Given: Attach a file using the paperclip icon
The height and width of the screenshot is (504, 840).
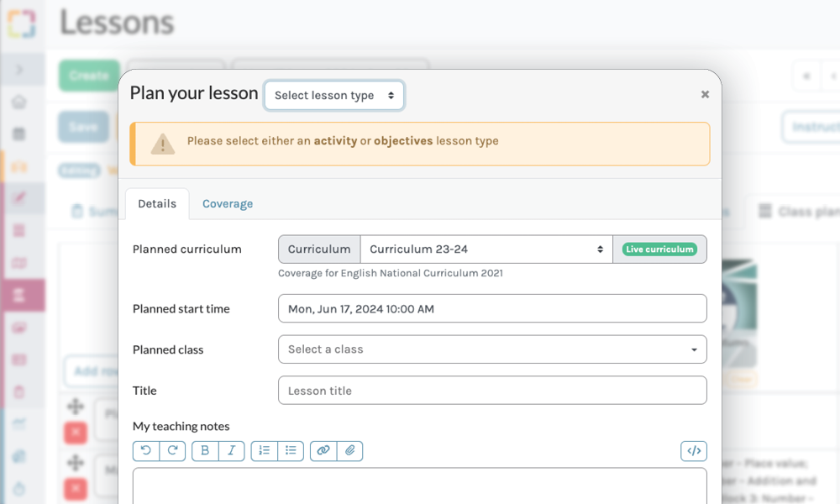Looking at the screenshot, I should tap(350, 451).
